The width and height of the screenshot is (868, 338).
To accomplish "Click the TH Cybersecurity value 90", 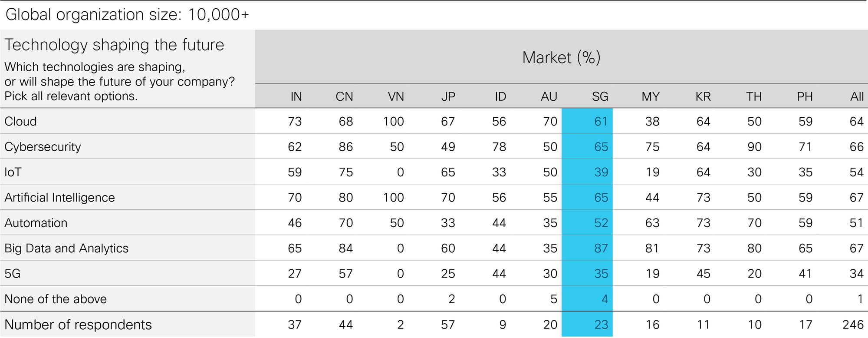I will 754,147.
